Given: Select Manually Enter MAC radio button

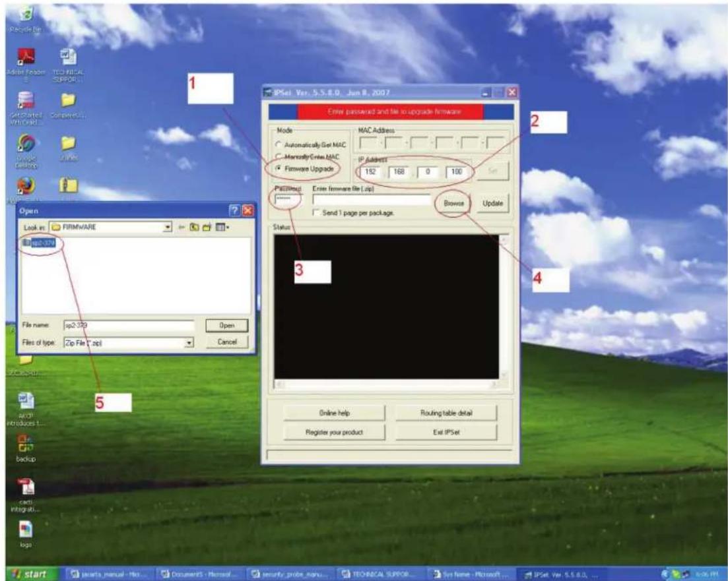Looking at the screenshot, I should coord(279,157).
